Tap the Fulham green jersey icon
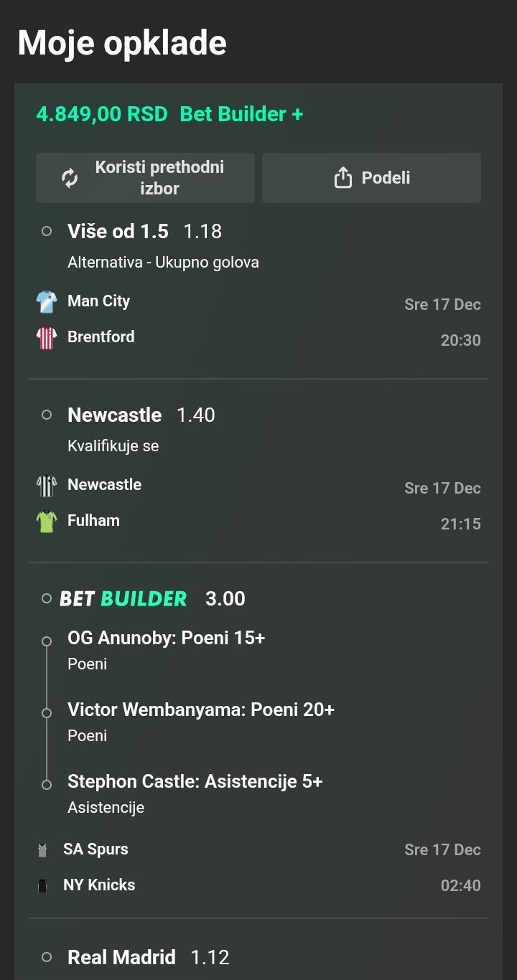The height and width of the screenshot is (980, 517). pyautogui.click(x=47, y=522)
